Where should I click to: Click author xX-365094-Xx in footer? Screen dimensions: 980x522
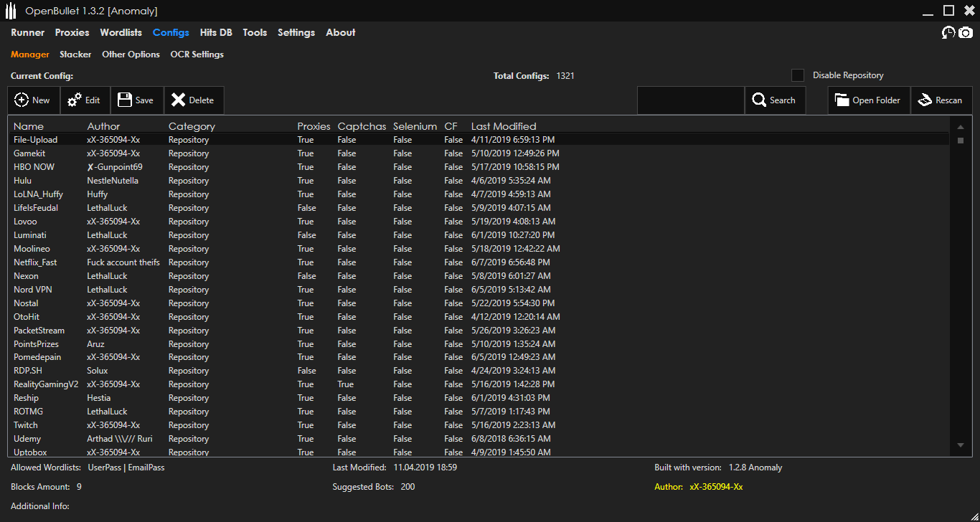(716, 487)
